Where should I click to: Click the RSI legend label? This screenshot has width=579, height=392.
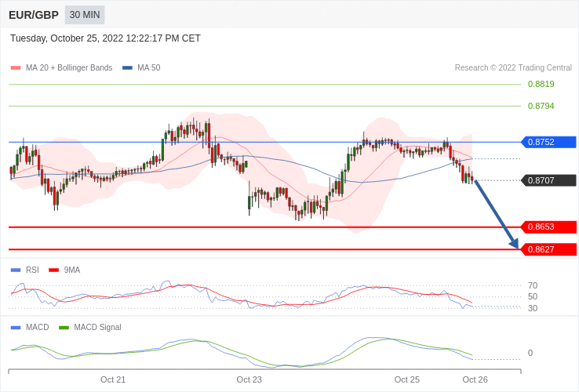pos(32,270)
